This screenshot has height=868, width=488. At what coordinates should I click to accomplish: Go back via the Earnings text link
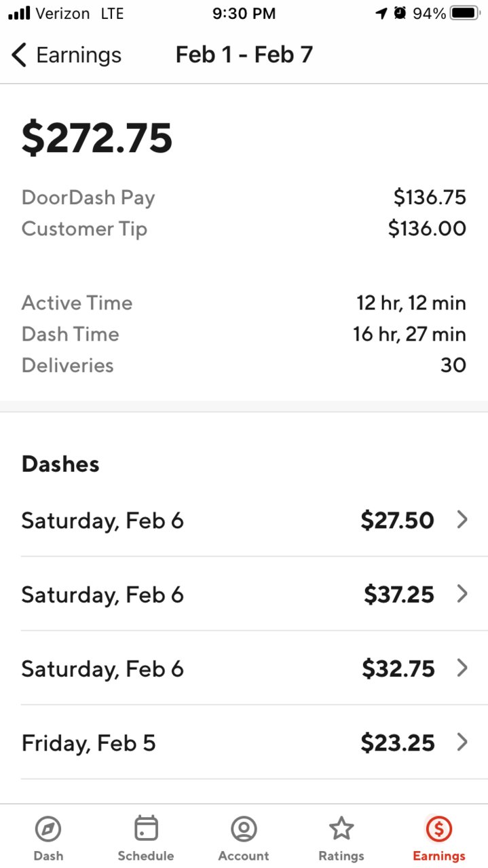coord(79,55)
